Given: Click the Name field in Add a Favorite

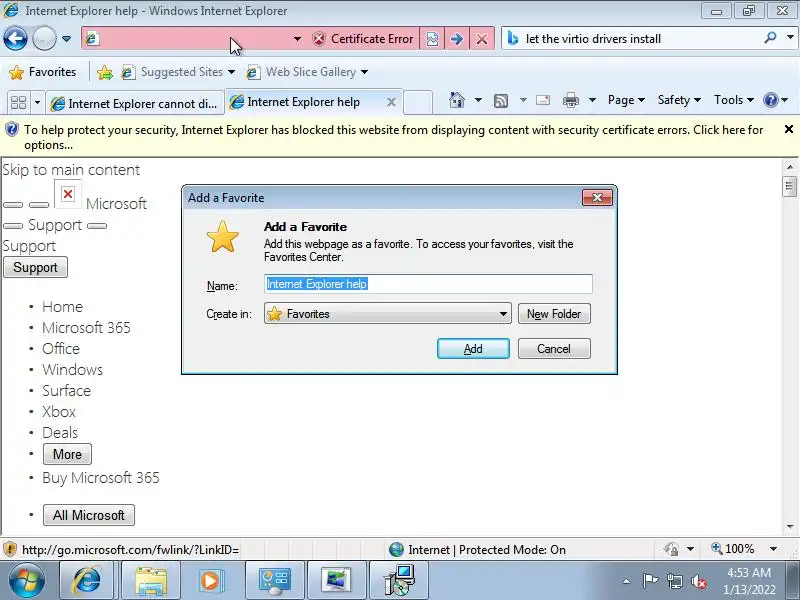Looking at the screenshot, I should [x=429, y=284].
